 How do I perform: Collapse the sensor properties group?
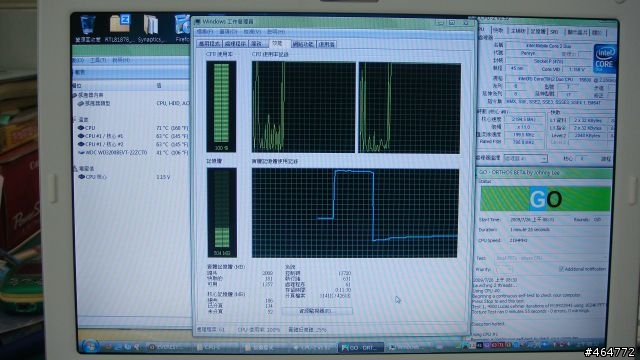click(x=75, y=95)
